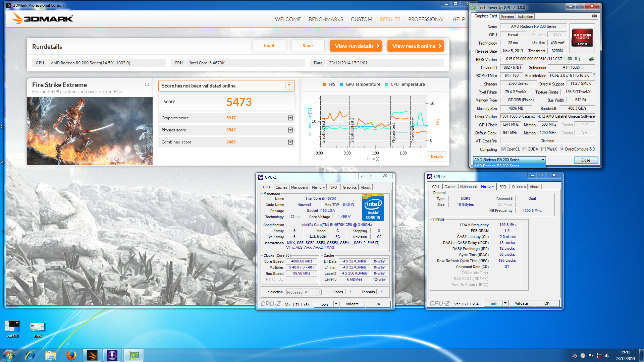Open the GPU selection dropdown in GPU-Z
Screen dimensions: 644x362
pyautogui.click(x=509, y=160)
